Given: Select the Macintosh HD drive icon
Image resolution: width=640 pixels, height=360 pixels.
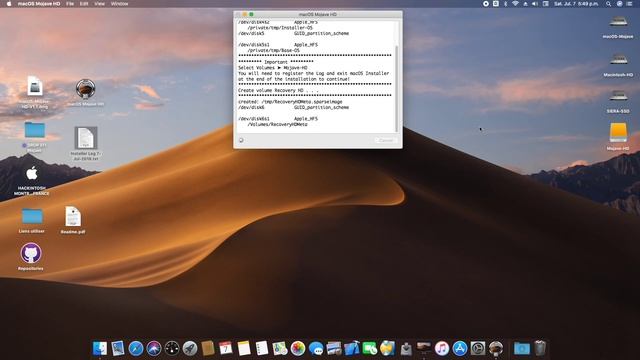Looking at the screenshot, I should click(x=618, y=60).
